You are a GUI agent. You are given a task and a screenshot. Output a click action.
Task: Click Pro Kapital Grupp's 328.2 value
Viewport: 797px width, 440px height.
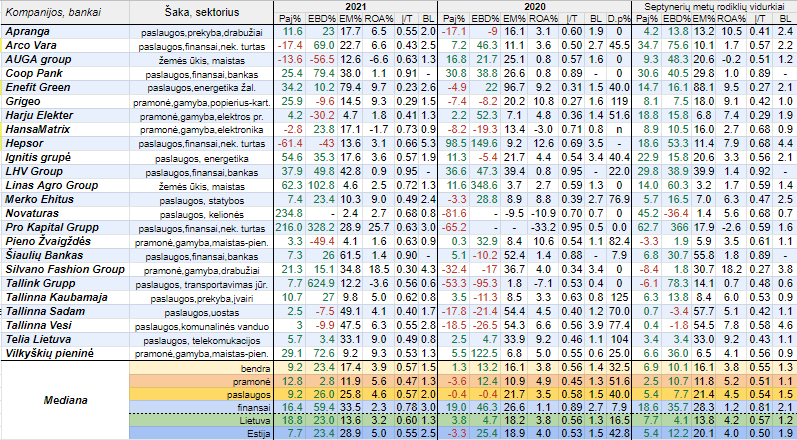coord(320,227)
